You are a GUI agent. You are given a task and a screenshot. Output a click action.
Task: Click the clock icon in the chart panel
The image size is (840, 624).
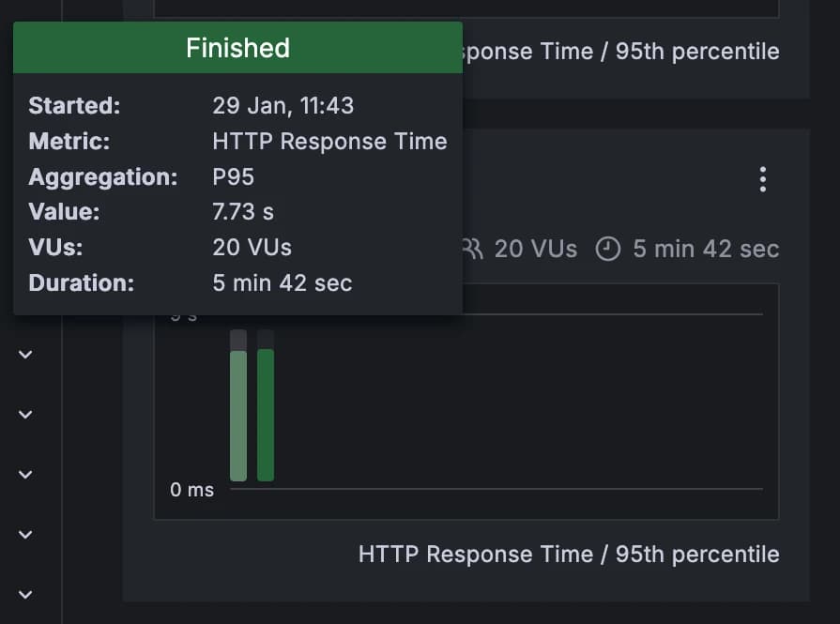pos(608,249)
